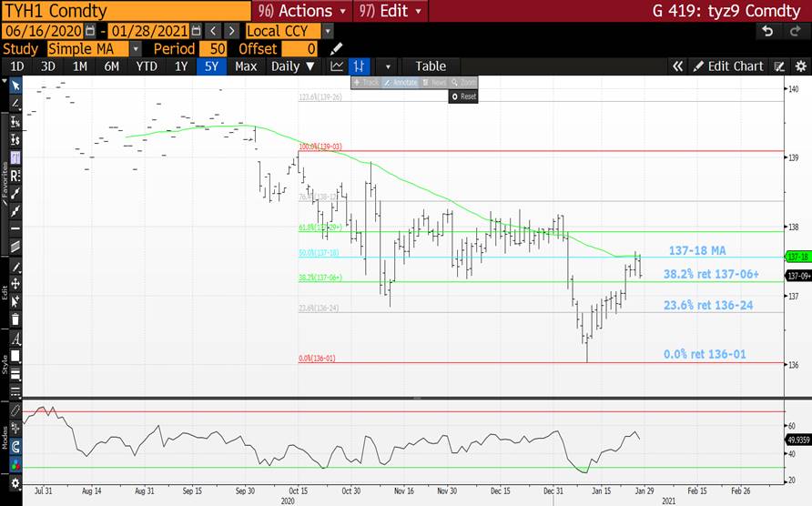Image resolution: width=812 pixels, height=506 pixels.
Task: Select the line chart type icon
Action: point(337,66)
